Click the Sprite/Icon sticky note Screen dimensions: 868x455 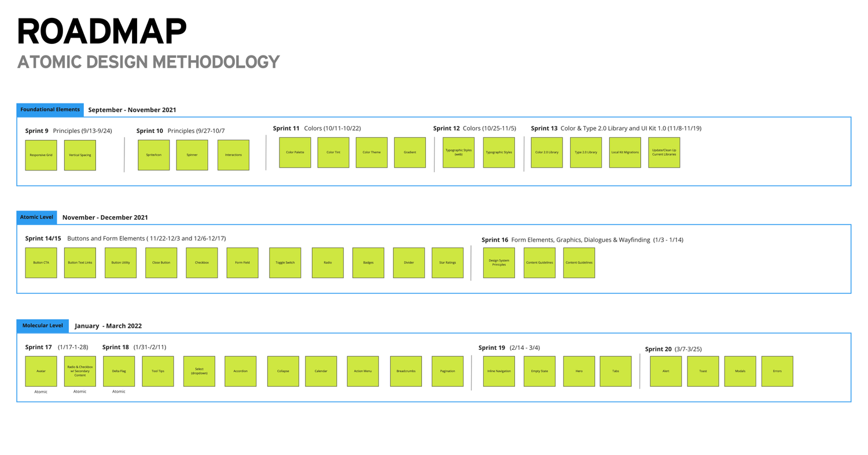pos(154,155)
